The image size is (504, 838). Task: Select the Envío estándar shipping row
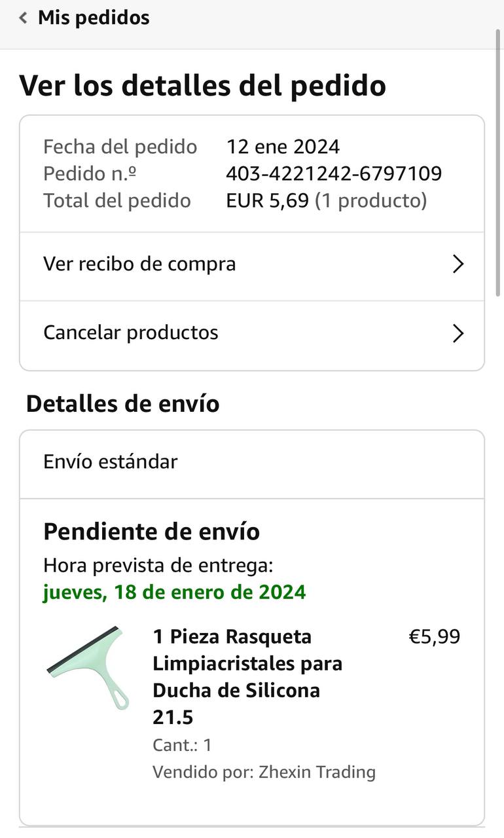click(252, 463)
